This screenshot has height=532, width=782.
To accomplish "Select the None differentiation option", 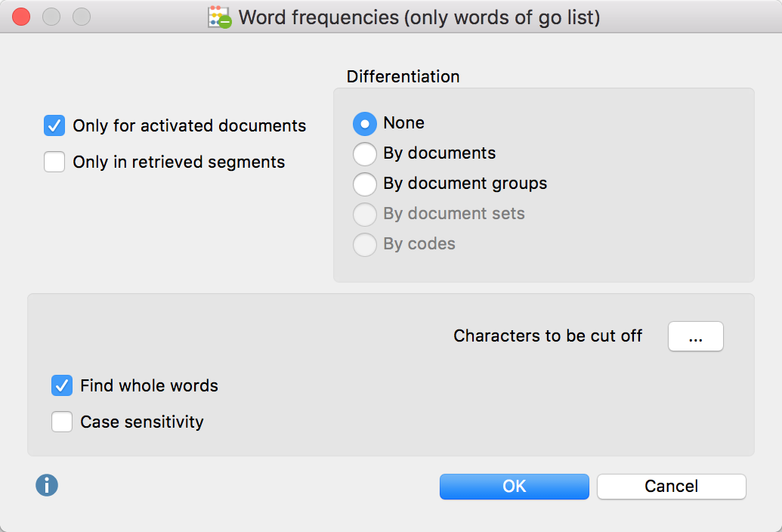I will tap(365, 124).
